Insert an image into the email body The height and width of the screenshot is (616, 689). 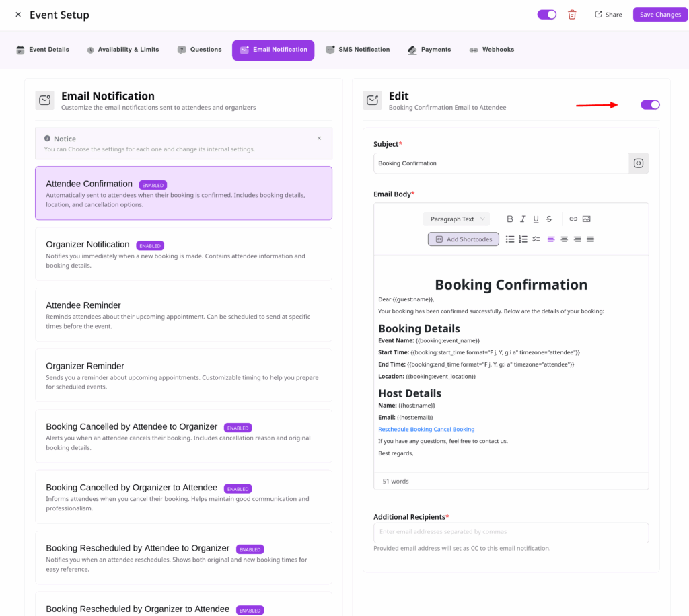click(x=587, y=219)
